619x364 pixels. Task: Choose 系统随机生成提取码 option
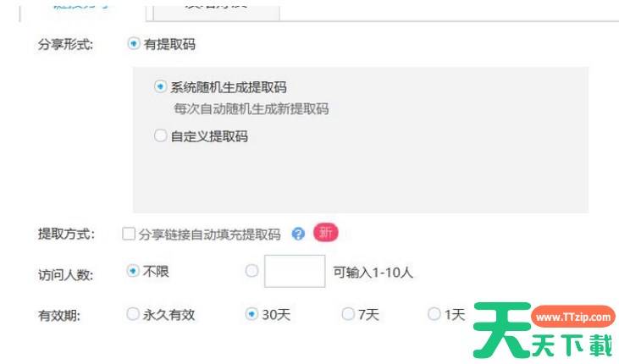(x=161, y=87)
